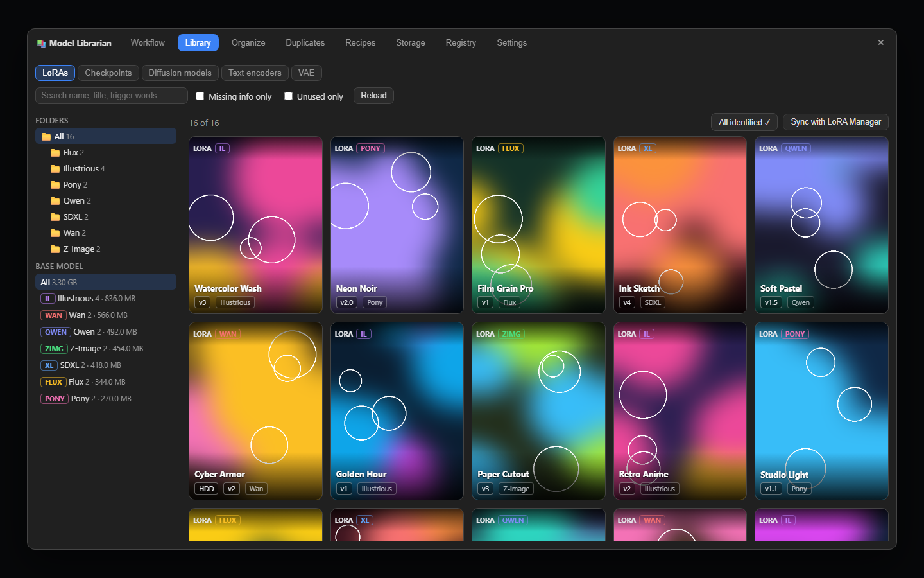
Task: Close the Model Librarian panel
Action: pyautogui.click(x=880, y=42)
